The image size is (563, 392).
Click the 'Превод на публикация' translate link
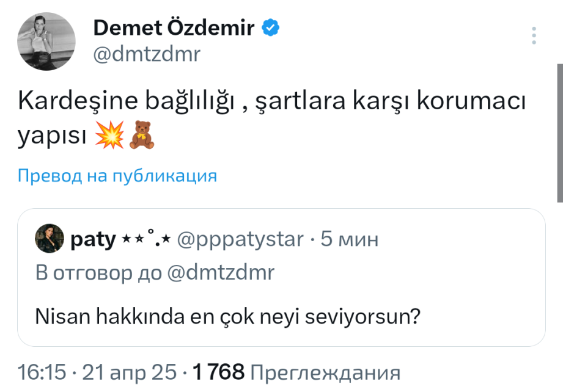(x=117, y=176)
